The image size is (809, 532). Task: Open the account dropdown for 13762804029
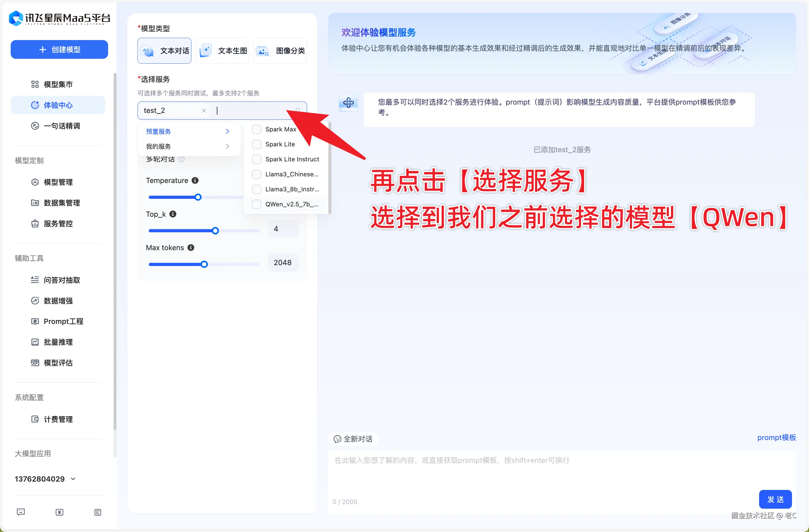pos(73,479)
